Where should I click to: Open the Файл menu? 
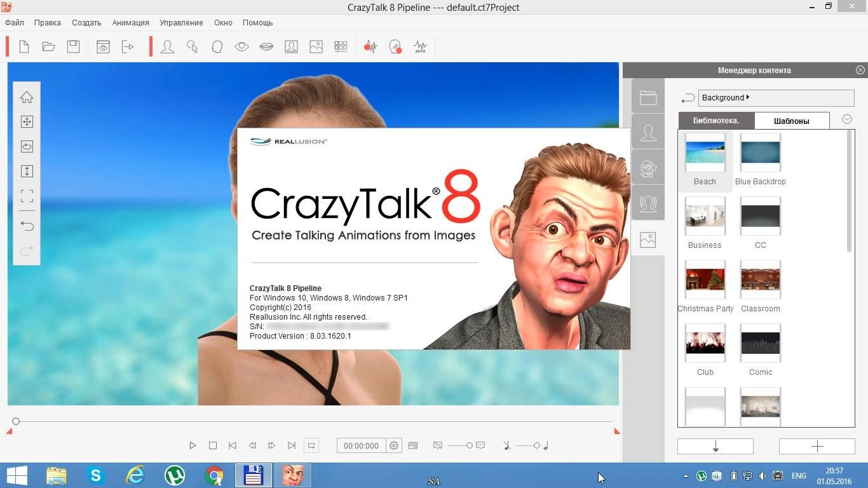click(15, 22)
